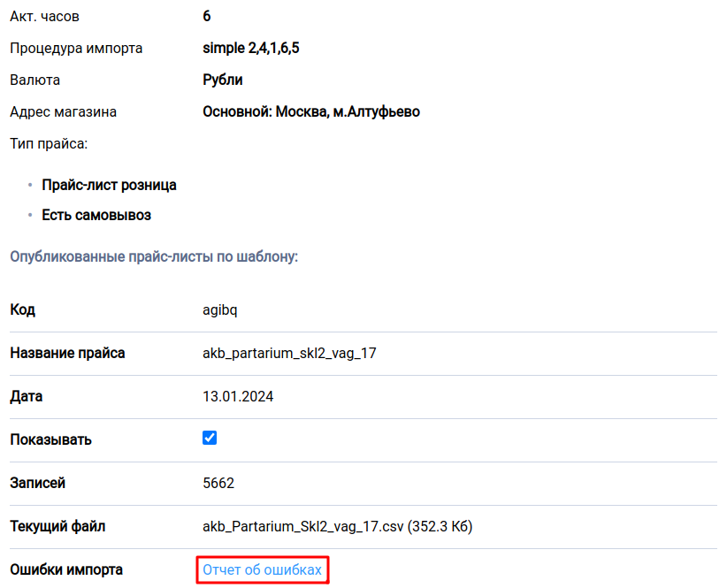This screenshot has width=727, height=588.
Task: Open the Отчет об ошибках link
Action: tap(262, 569)
